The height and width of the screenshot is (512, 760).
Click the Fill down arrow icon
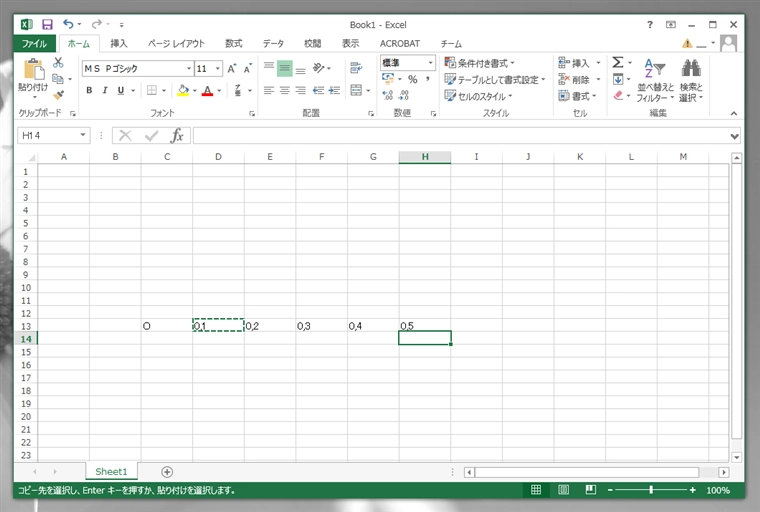point(618,79)
